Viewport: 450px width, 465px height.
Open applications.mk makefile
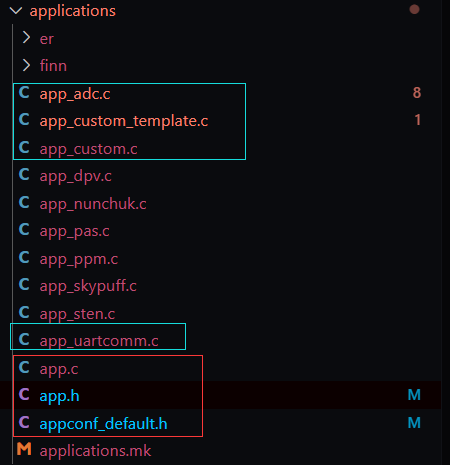(95, 451)
